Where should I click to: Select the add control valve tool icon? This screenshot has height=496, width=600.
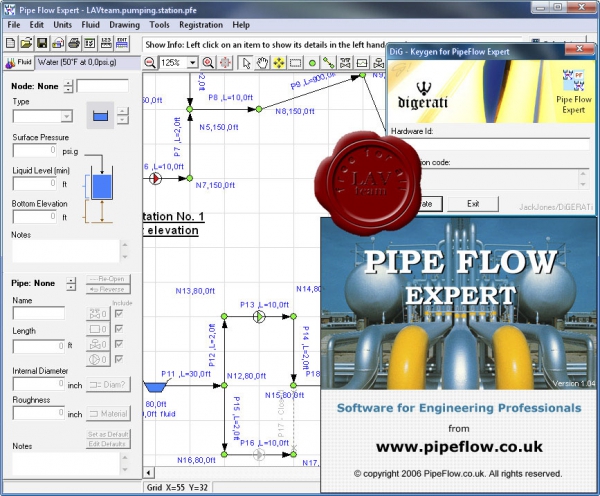(x=378, y=63)
